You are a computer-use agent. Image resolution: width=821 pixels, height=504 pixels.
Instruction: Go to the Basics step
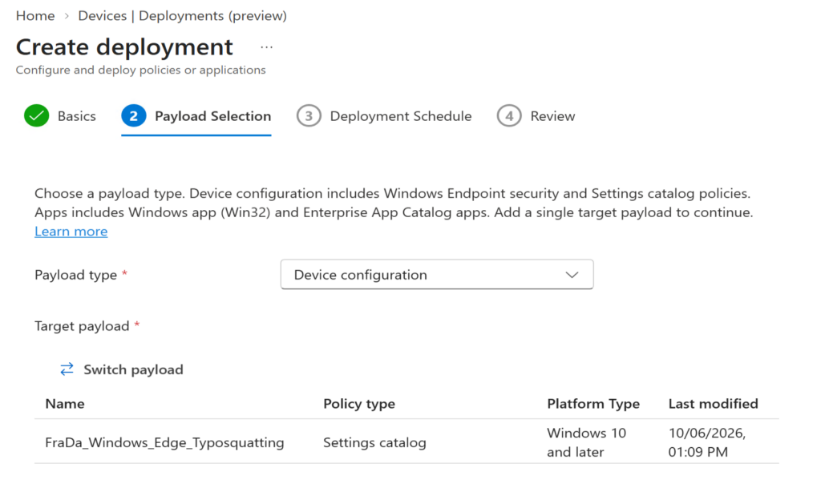point(76,116)
